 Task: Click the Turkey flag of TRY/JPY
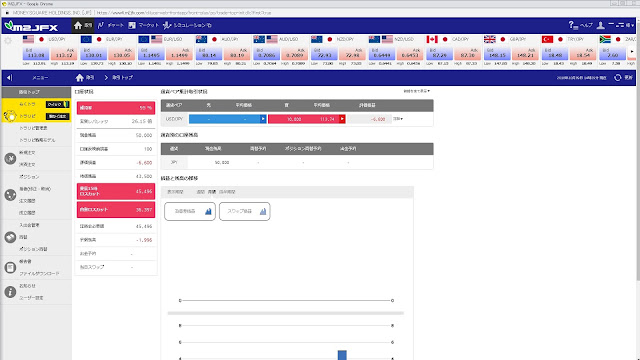547,39
